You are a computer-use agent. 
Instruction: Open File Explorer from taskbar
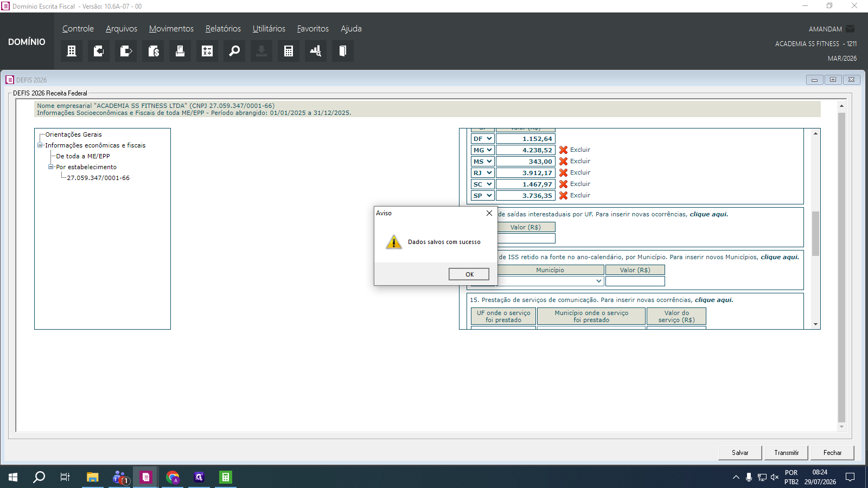coord(93,477)
